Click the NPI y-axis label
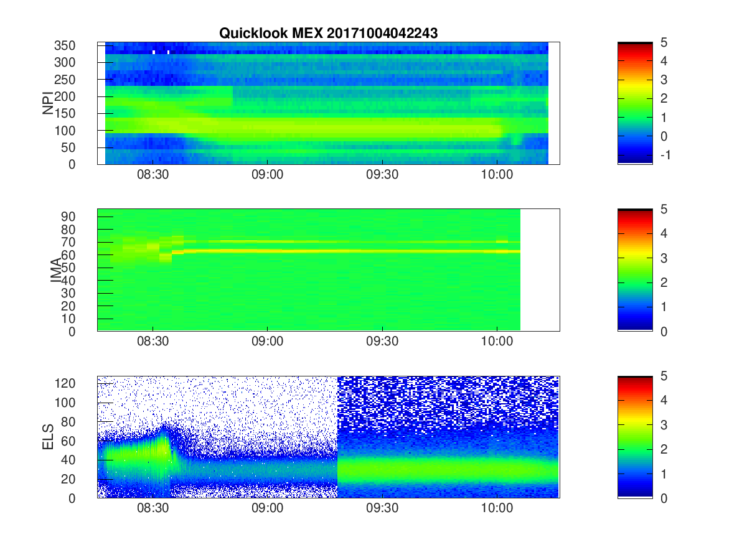 click(48, 103)
